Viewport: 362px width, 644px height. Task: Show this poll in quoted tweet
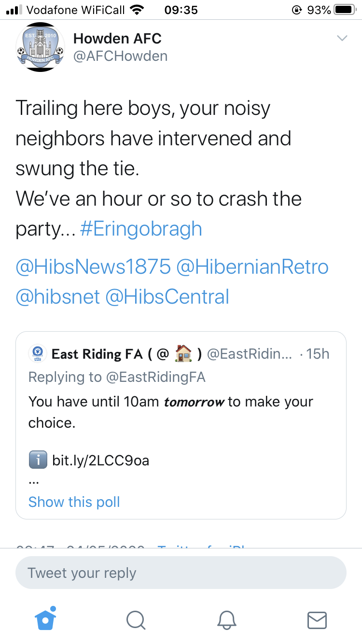tap(74, 502)
